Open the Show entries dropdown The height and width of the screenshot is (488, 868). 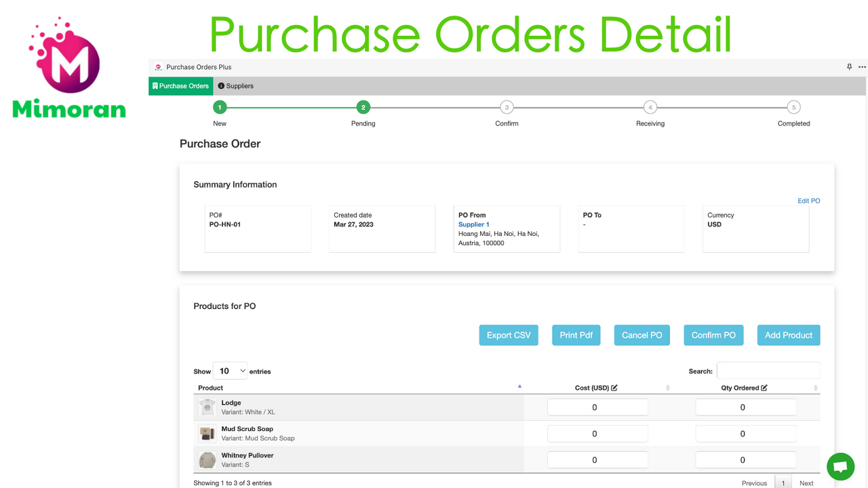click(x=231, y=371)
